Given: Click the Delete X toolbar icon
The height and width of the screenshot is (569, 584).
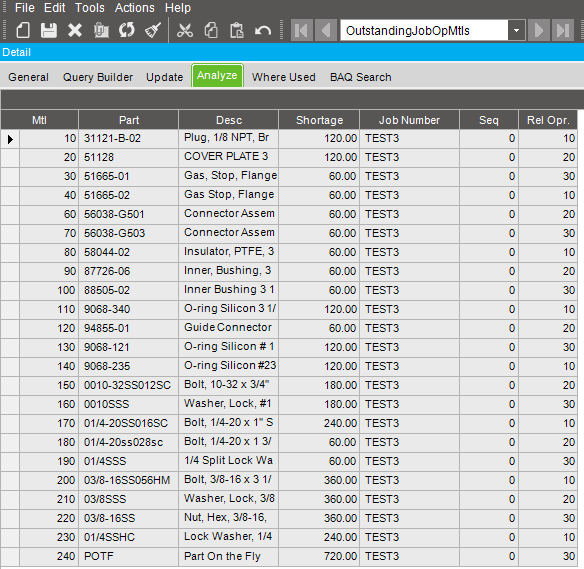Looking at the screenshot, I should coord(74,30).
